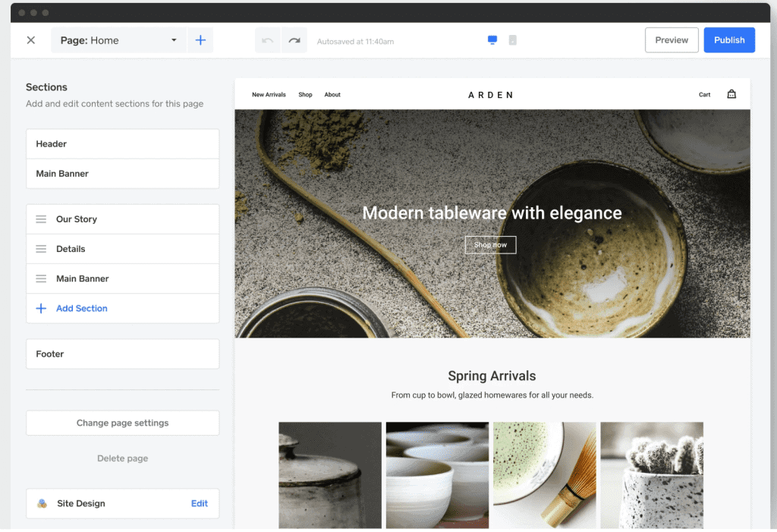Viewport: 777px width, 532px height.
Task: Click the drag handle beside the Details section
Action: point(40,249)
